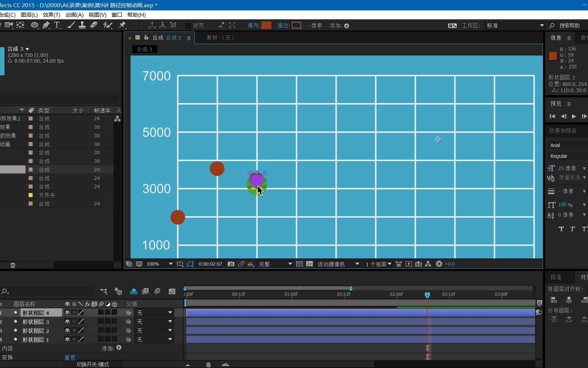Enable the snapping 对齐 checkbox

(x=188, y=25)
